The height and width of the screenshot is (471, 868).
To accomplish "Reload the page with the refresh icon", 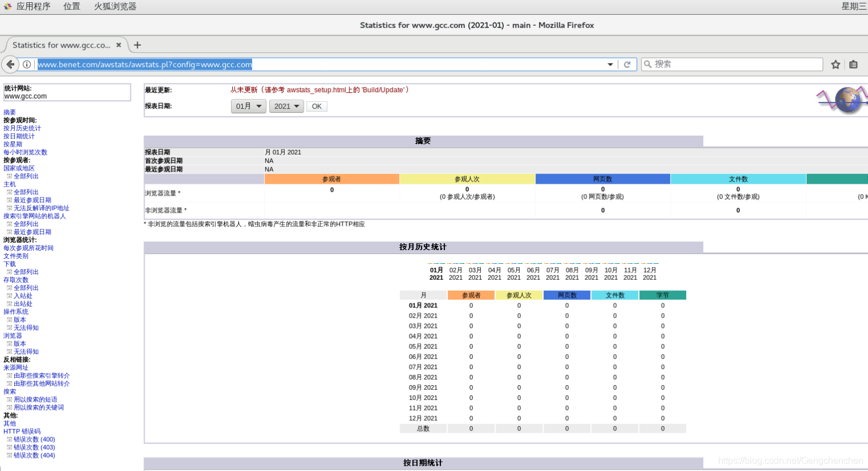I will click(x=627, y=65).
